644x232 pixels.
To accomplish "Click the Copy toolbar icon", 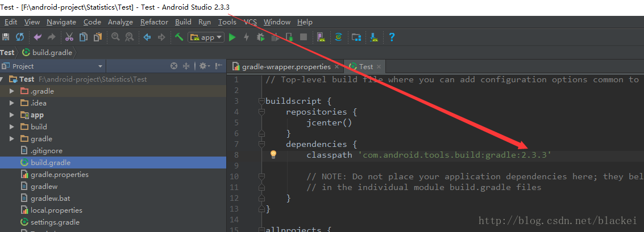I will pos(84,37).
